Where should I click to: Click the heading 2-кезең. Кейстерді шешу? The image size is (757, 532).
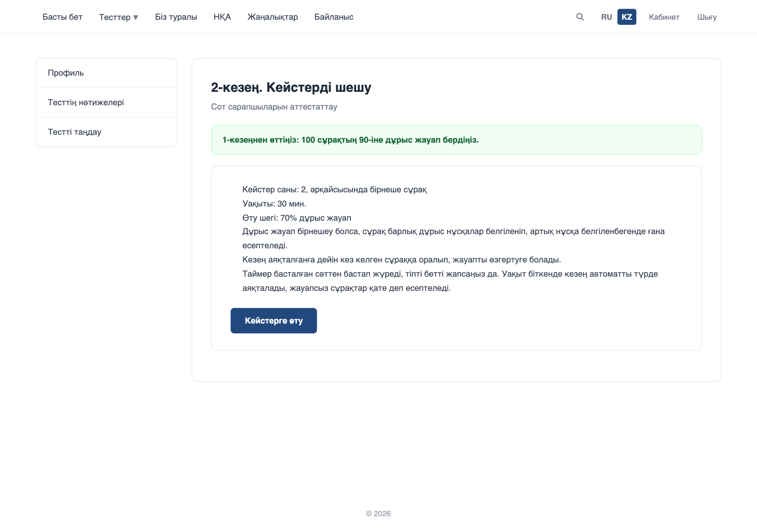(x=291, y=87)
